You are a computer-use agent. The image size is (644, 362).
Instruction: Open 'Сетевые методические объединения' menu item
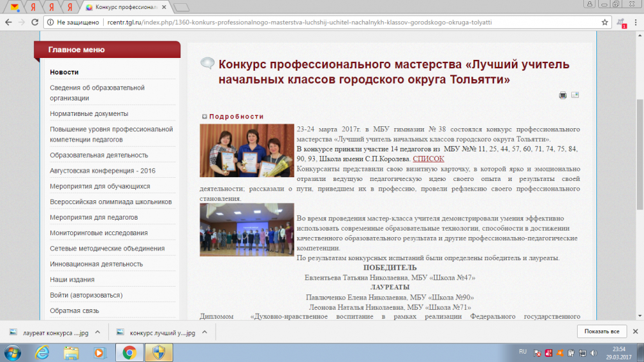(107, 248)
